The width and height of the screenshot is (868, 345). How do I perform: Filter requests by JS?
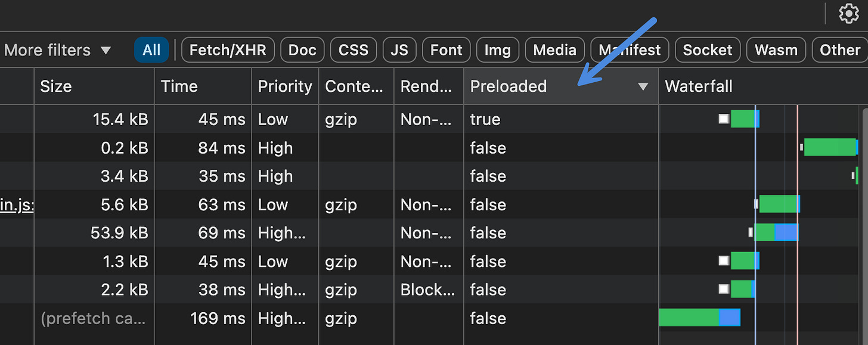pyautogui.click(x=399, y=50)
